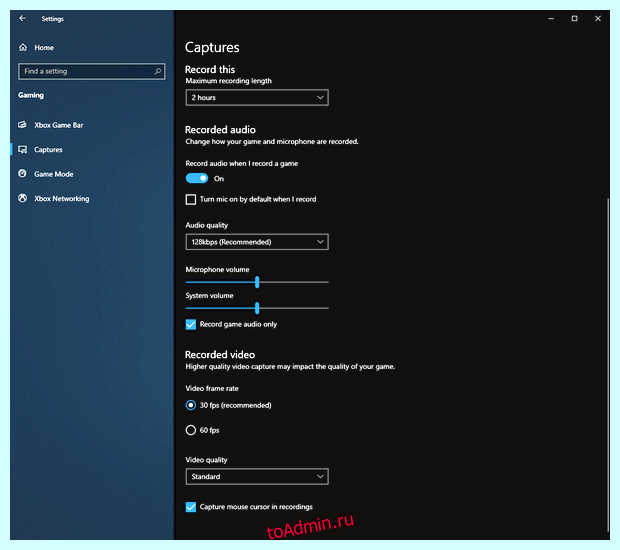
Task: Uncheck Capture mouse cursor in recordings
Action: [x=191, y=507]
